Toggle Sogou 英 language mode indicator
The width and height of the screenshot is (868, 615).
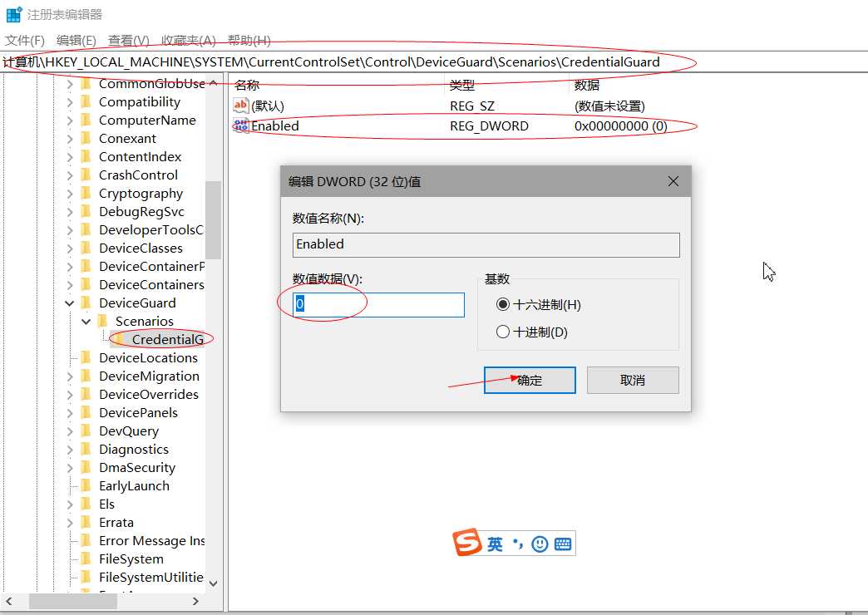[495, 544]
